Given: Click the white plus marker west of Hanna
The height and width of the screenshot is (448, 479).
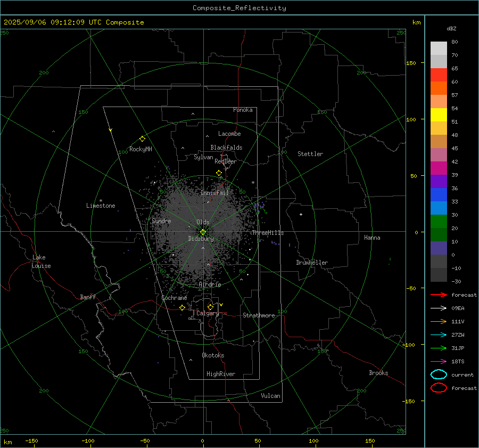Looking at the screenshot, I should tap(301, 214).
